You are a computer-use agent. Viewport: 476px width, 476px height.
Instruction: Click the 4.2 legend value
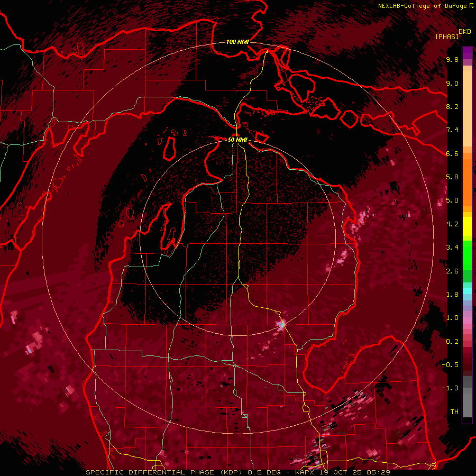click(452, 224)
